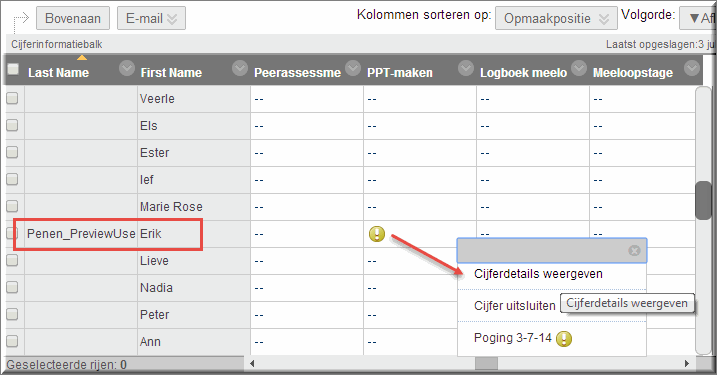Open the Meeloopstage column options chevron
The width and height of the screenshot is (717, 375).
[x=692, y=68]
